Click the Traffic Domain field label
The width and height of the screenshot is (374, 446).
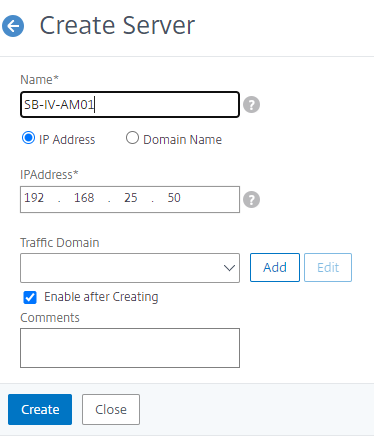click(x=60, y=243)
